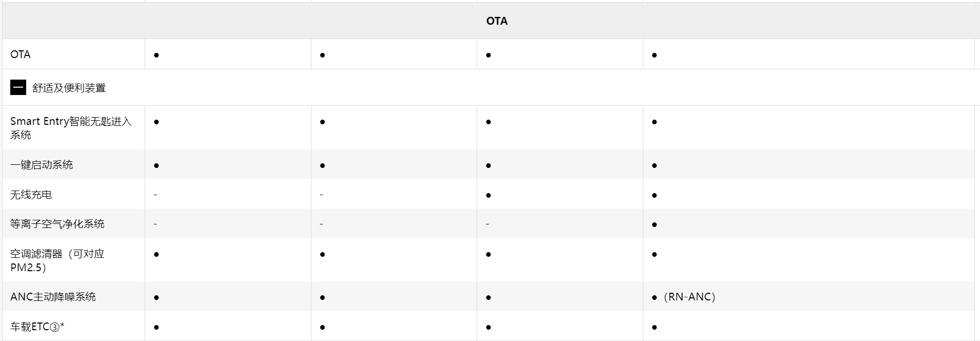The width and height of the screenshot is (980, 341).
Task: Click the 无线充电 row label
Action: coord(31,195)
